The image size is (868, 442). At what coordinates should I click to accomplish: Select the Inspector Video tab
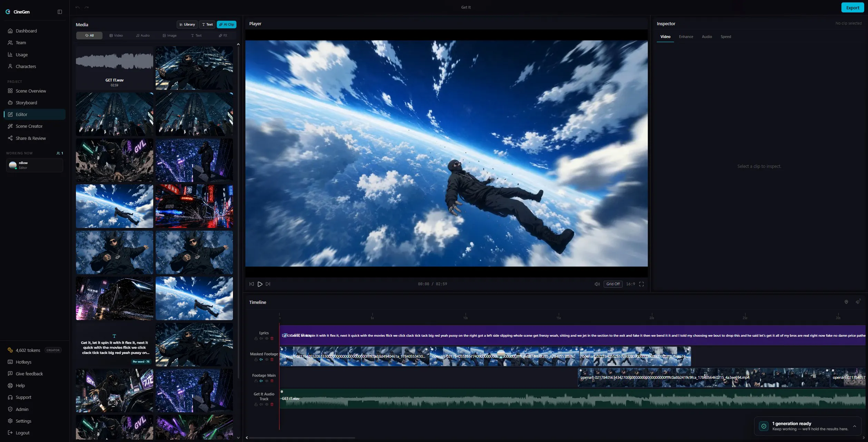coord(665,37)
